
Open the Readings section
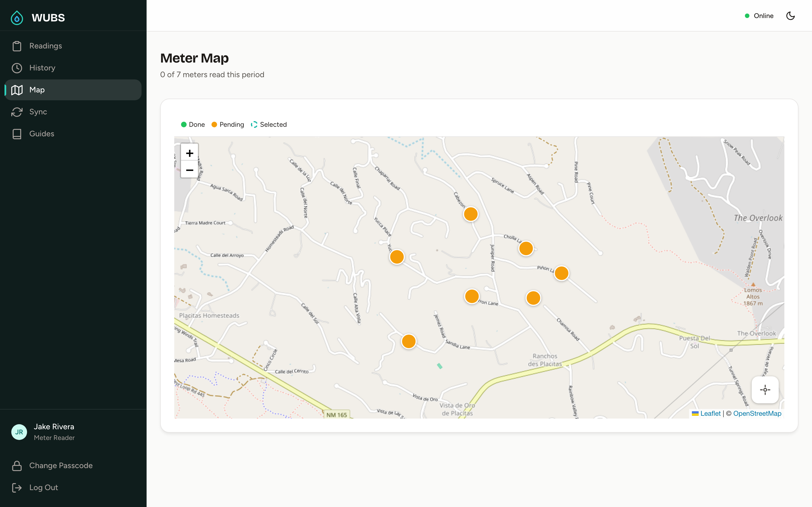click(x=45, y=46)
